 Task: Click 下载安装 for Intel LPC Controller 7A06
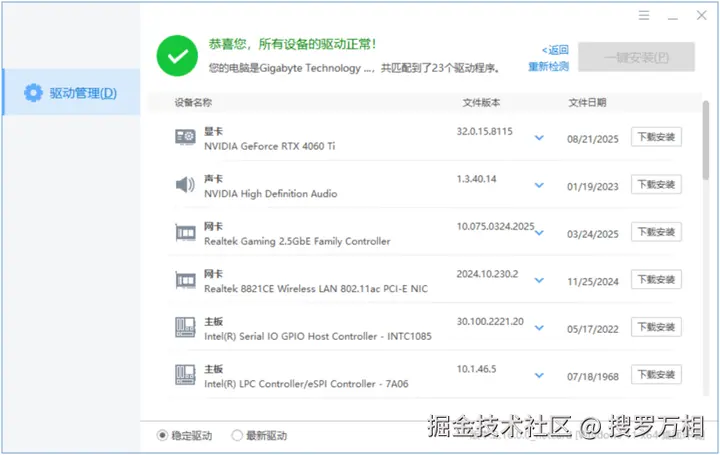coord(656,375)
